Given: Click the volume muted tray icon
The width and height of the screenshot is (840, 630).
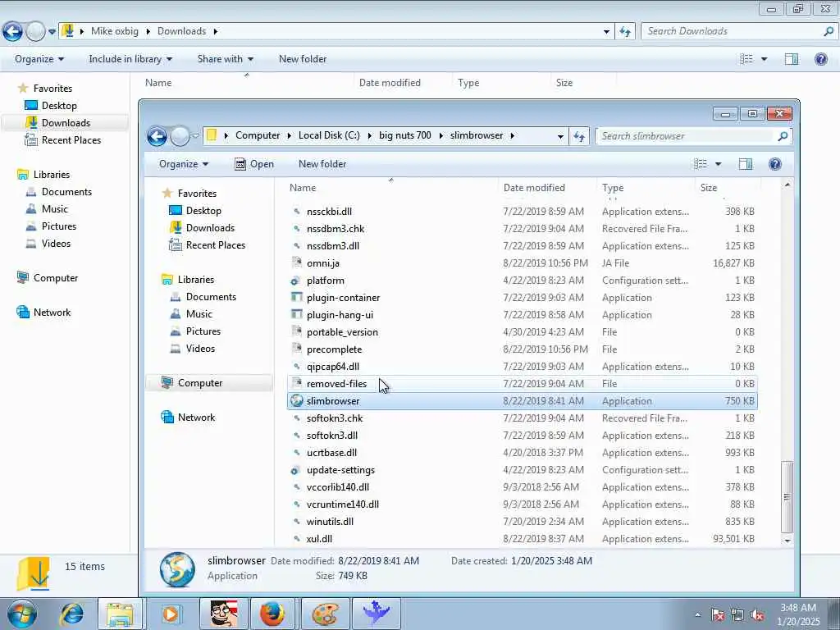Looking at the screenshot, I should tap(757, 615).
